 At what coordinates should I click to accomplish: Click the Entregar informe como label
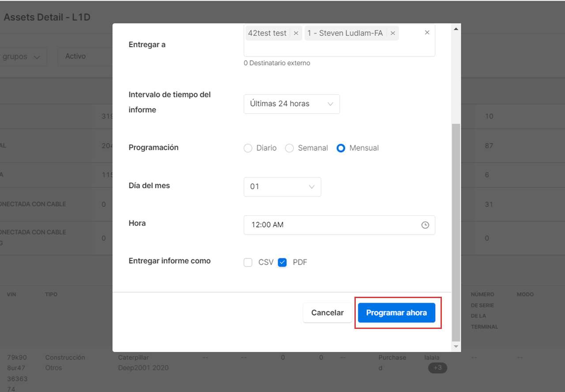tap(169, 261)
